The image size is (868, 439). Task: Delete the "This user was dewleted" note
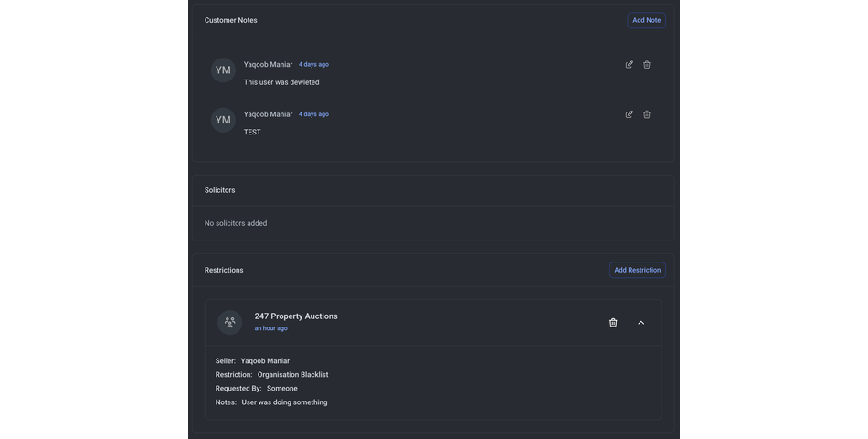tap(647, 65)
